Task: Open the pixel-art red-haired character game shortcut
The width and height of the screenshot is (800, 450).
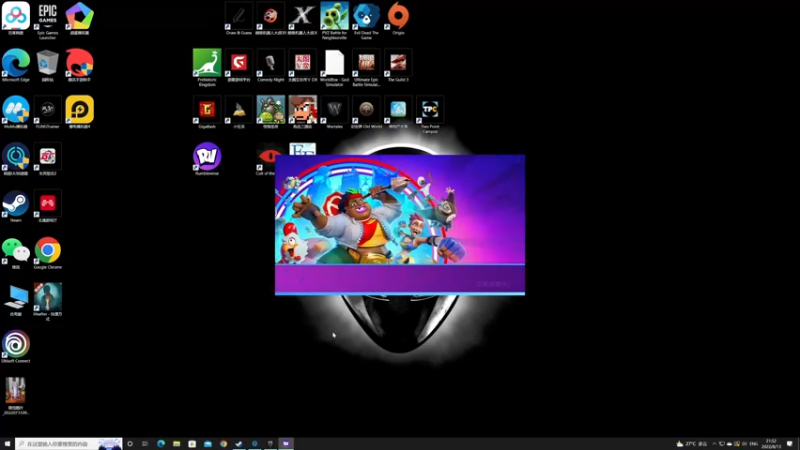Action: point(303,112)
